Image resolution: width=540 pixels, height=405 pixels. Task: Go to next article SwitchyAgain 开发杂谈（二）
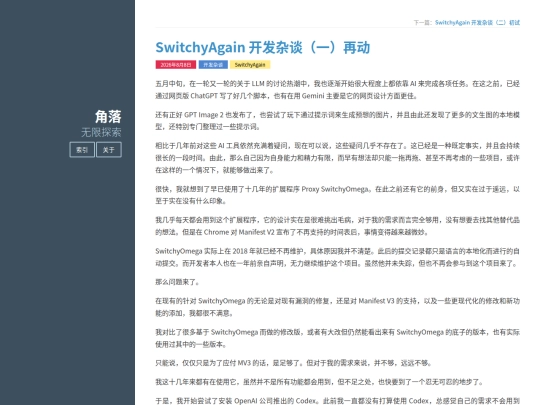tap(477, 22)
